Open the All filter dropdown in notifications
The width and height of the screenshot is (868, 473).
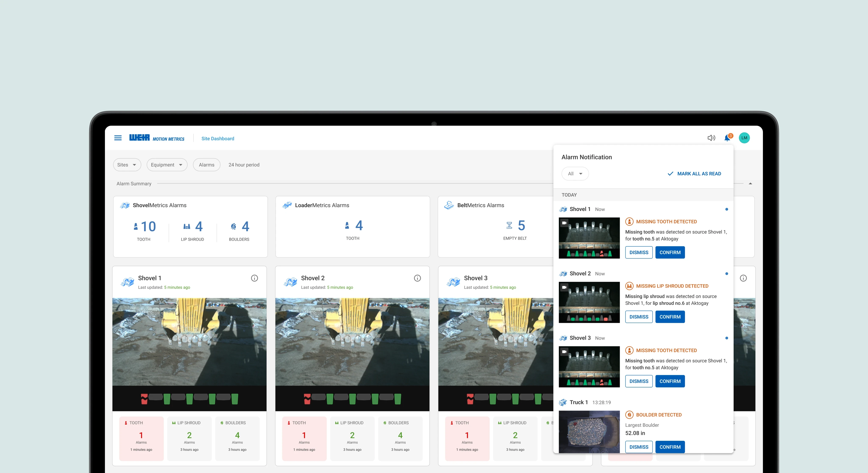click(575, 174)
